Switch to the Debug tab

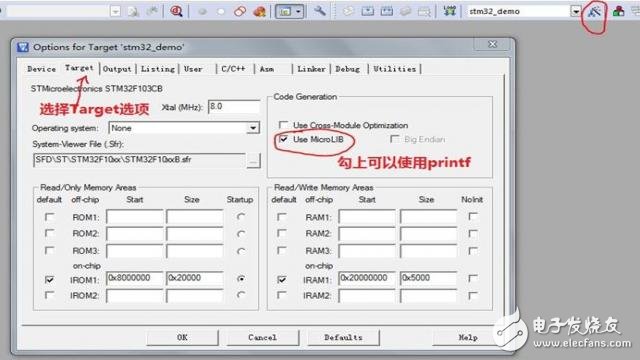(x=348, y=69)
